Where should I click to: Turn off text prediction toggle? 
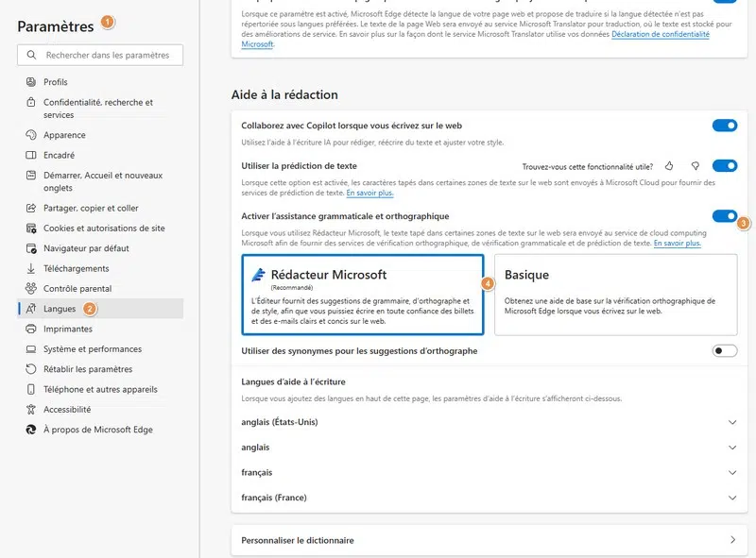[x=725, y=165]
